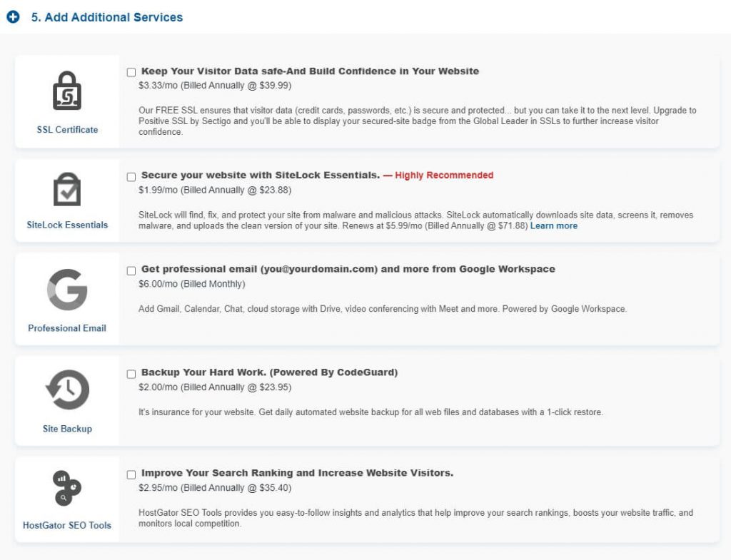Click the SiteLock Essentials checkmark lock icon
This screenshot has height=560, width=731.
click(x=67, y=189)
